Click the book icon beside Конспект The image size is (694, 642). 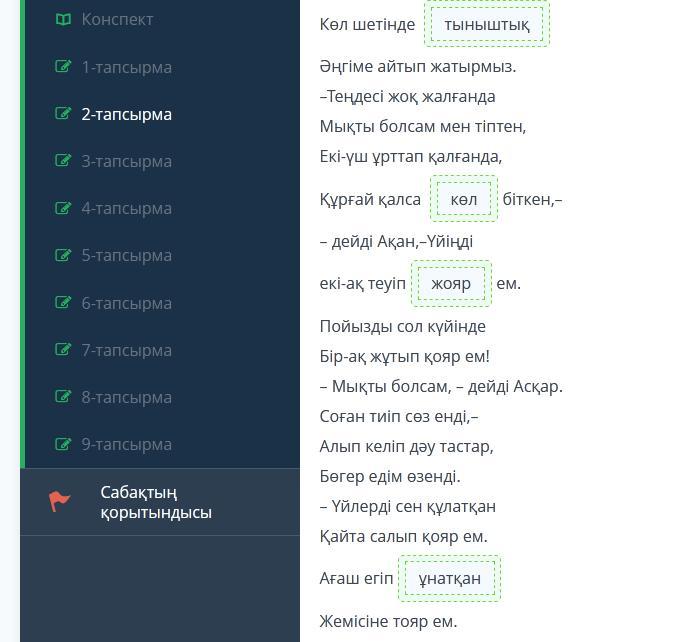click(63, 19)
